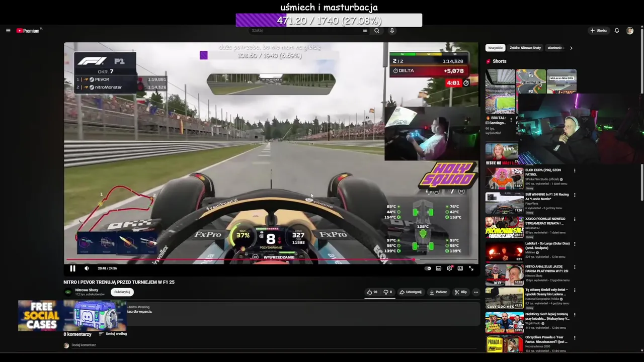Open more actions menu under the video

[475, 292]
